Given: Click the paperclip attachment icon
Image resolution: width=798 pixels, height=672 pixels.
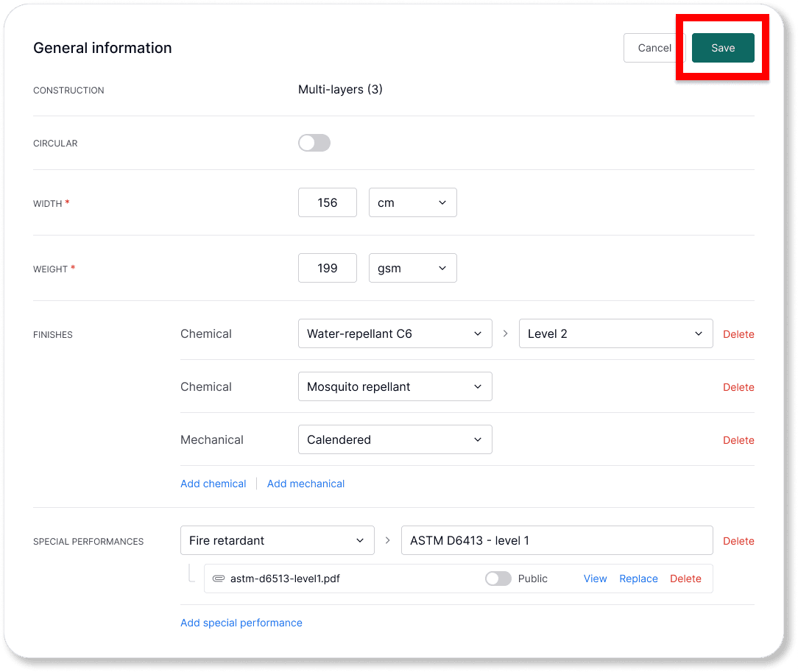Looking at the screenshot, I should pos(219,579).
